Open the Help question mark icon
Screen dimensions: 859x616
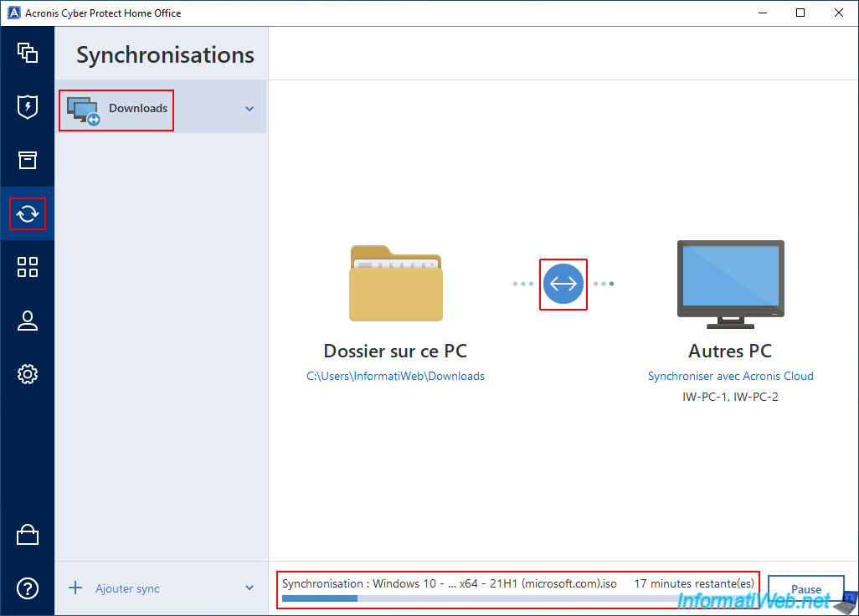coord(28,588)
